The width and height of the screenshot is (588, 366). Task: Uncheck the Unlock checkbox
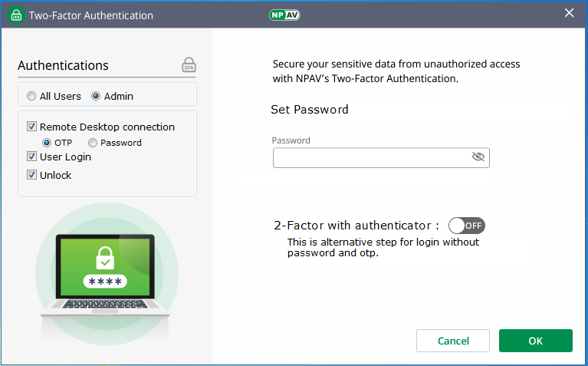[32, 175]
